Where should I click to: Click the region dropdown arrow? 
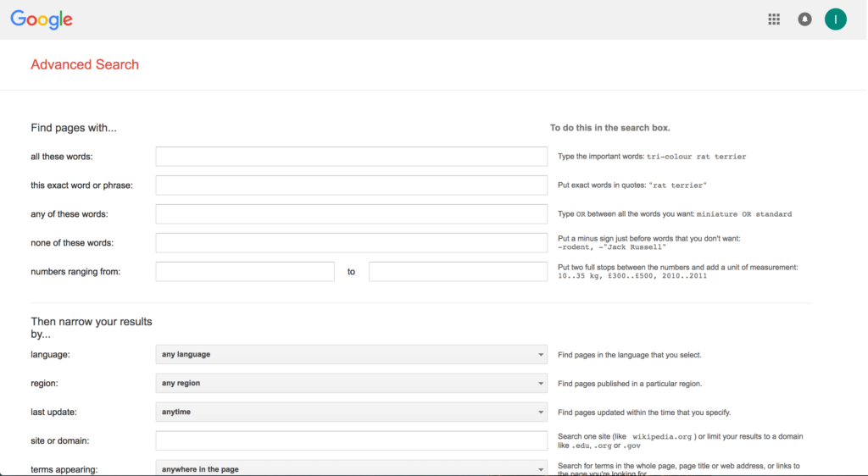[541, 384]
